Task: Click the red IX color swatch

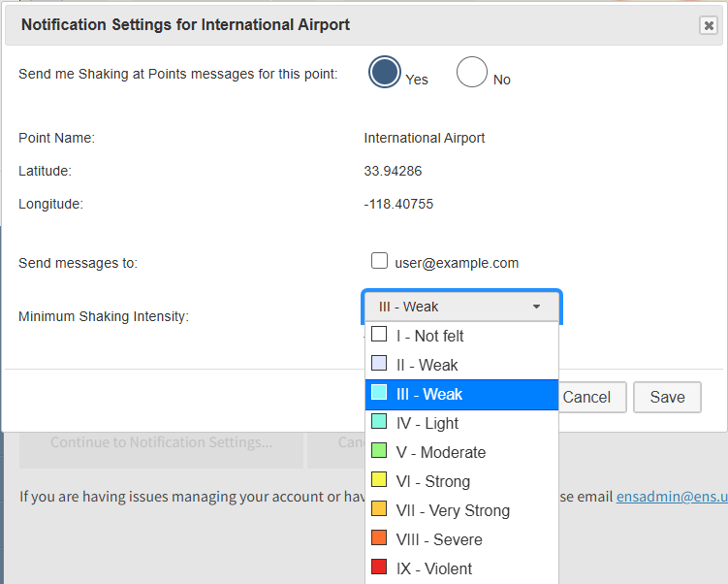Action: 379,567
